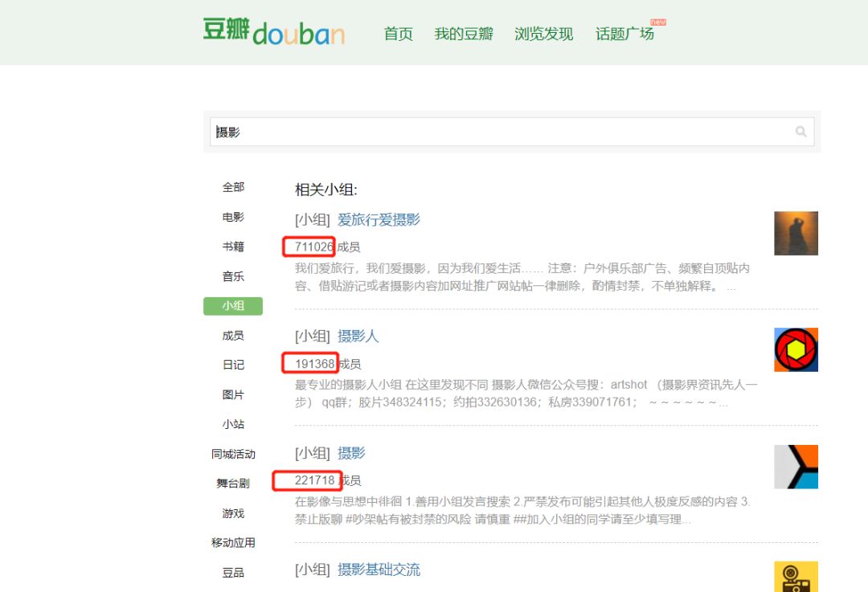Filter results by 同城活动

233,454
